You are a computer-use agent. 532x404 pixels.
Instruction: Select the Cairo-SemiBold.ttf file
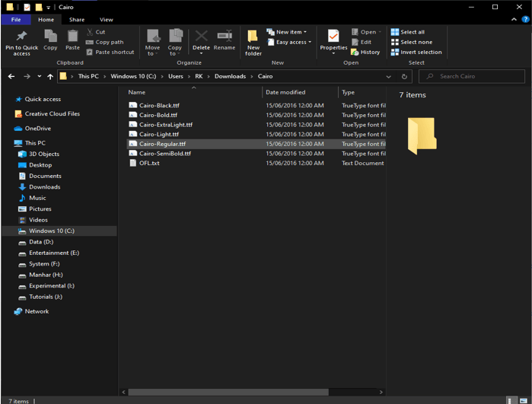click(256, 154)
